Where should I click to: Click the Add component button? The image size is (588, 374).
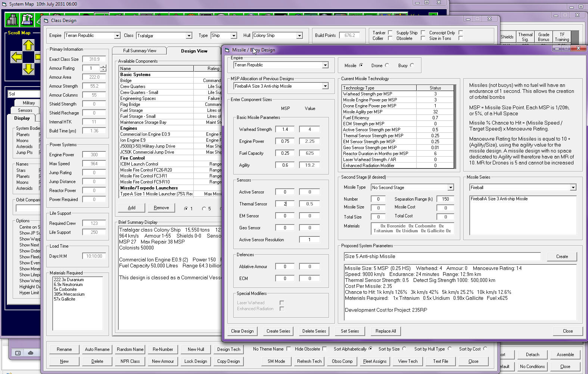[132, 208]
